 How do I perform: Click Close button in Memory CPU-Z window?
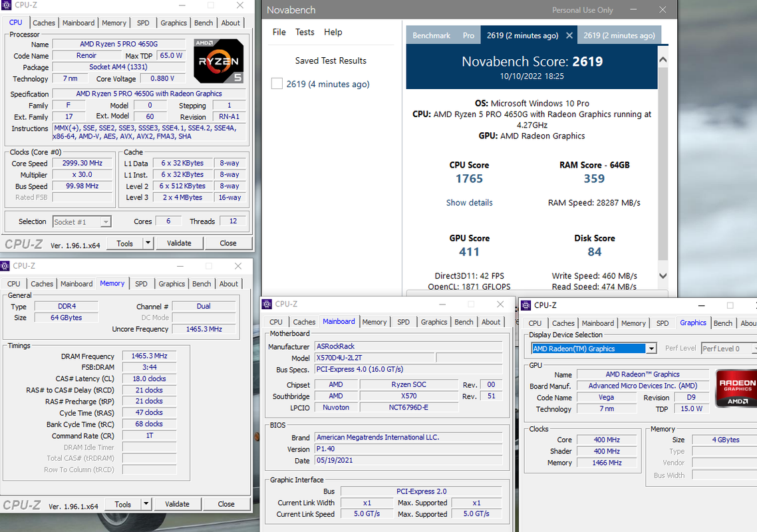click(226, 503)
